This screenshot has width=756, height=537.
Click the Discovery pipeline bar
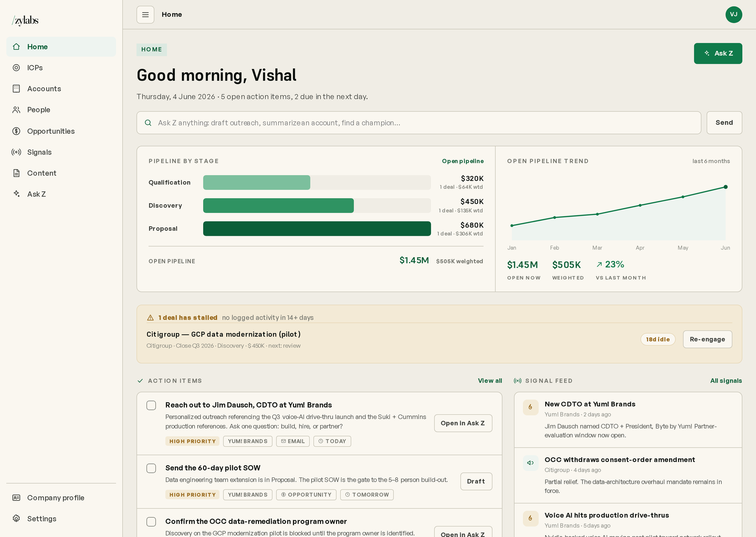(x=317, y=206)
